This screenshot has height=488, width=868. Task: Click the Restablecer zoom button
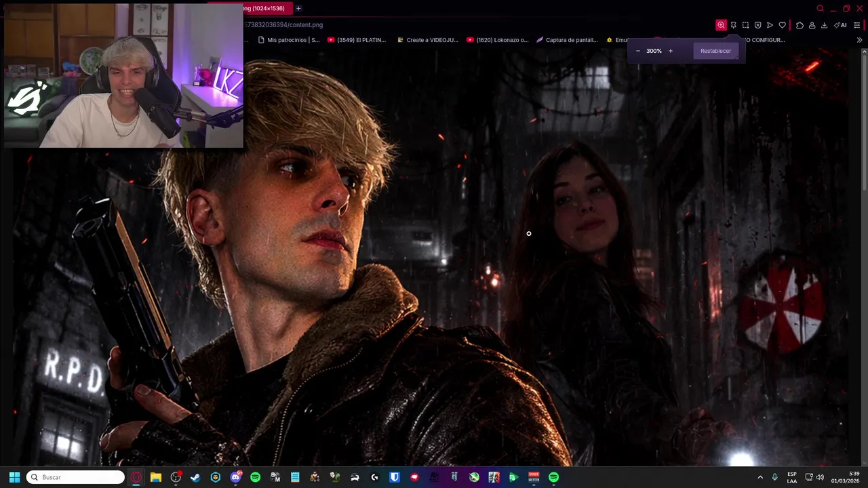coord(716,51)
